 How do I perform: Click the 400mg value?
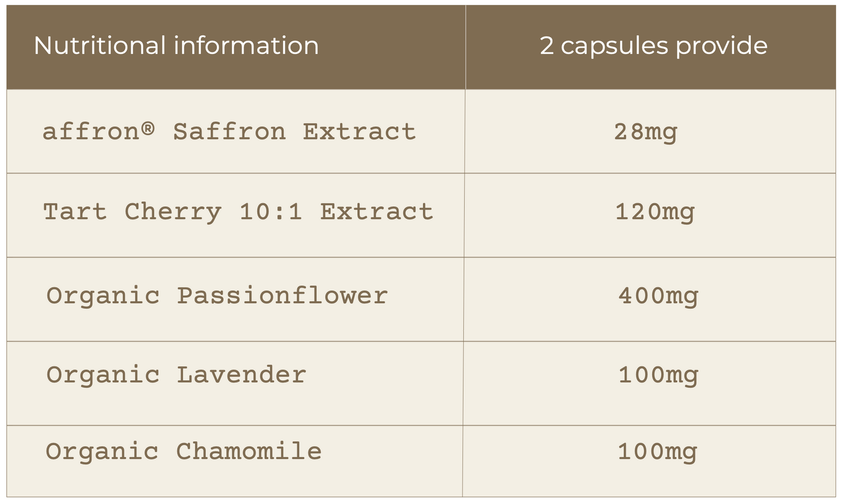pyautogui.click(x=658, y=296)
